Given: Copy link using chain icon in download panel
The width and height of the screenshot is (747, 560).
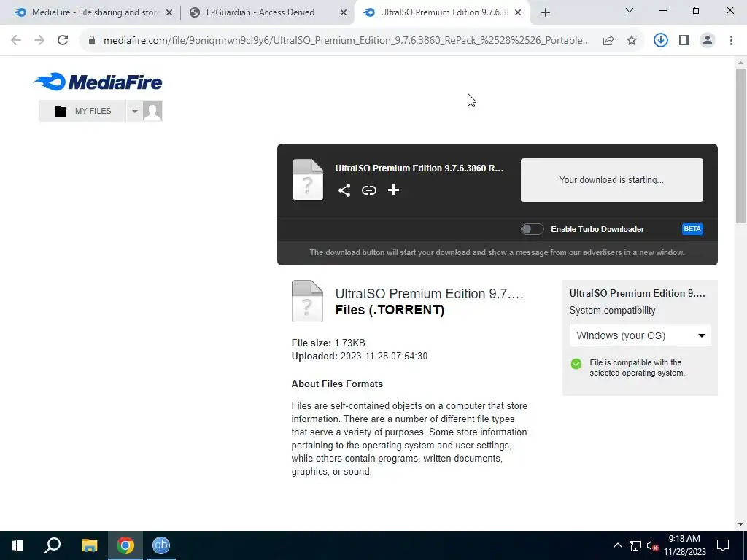Looking at the screenshot, I should 368,190.
